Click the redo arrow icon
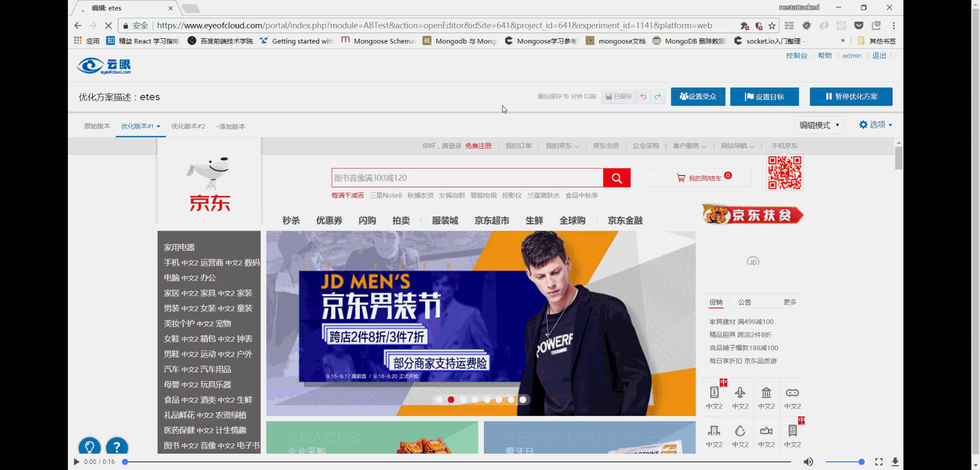 (658, 96)
